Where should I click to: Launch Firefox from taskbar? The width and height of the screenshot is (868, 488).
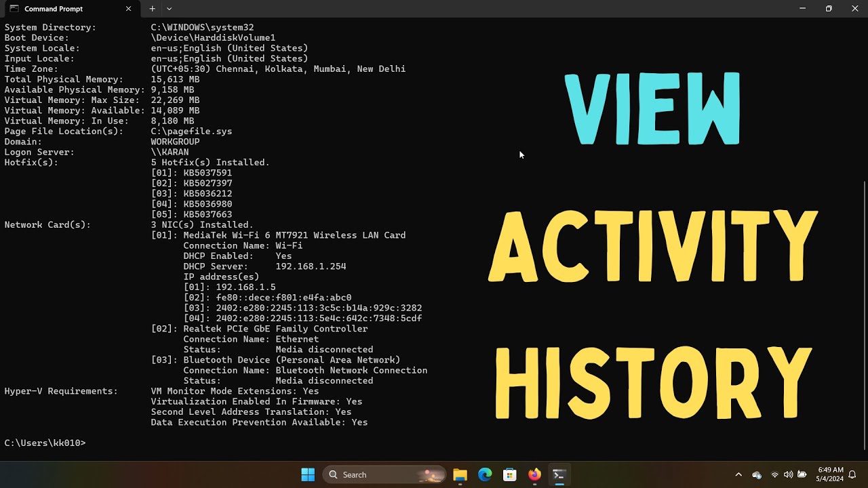(534, 474)
